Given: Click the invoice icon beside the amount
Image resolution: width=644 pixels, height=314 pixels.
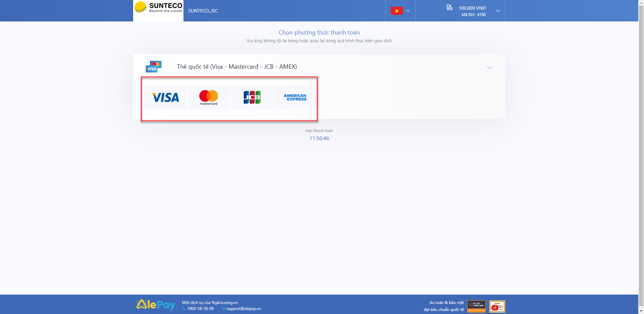Looking at the screenshot, I should point(449,7).
